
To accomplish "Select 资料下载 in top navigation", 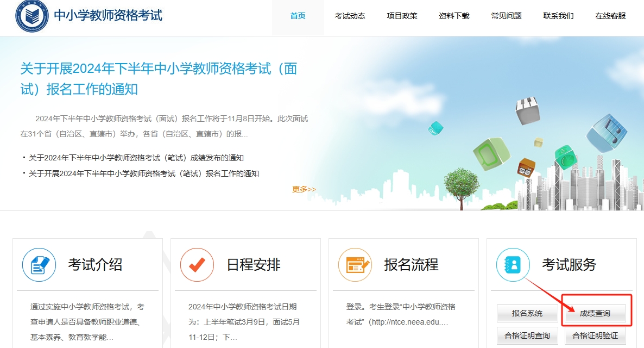I will (454, 16).
